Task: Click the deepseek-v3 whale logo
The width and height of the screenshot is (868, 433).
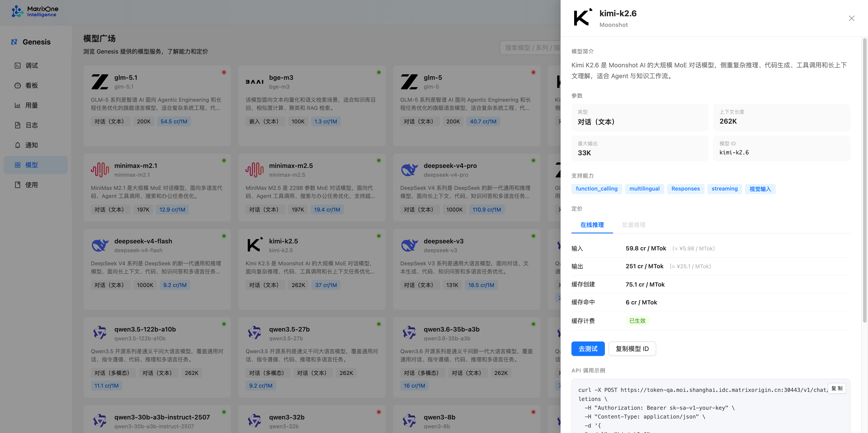Action: click(409, 245)
